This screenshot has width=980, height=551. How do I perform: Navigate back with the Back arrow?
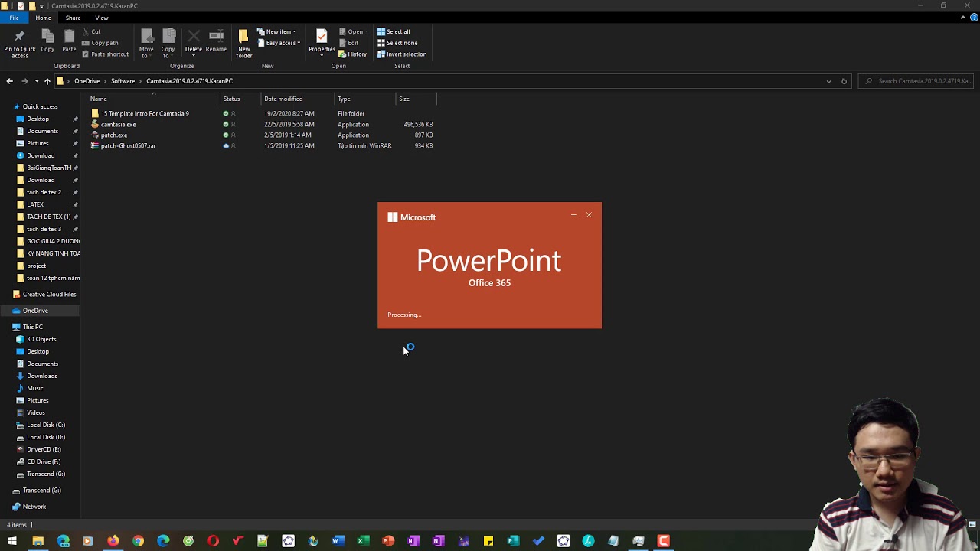tap(9, 81)
